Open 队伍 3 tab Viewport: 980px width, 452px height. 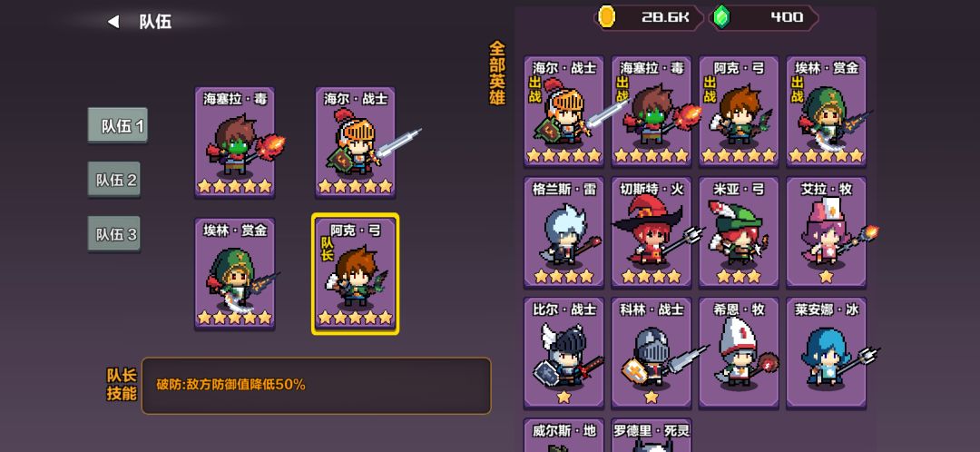(113, 234)
